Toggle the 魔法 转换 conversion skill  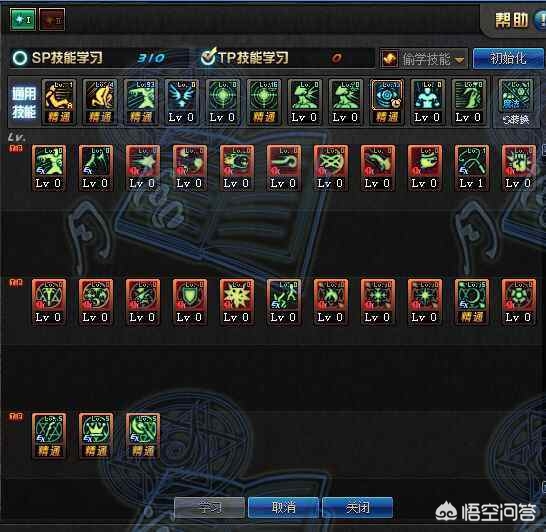[x=516, y=103]
